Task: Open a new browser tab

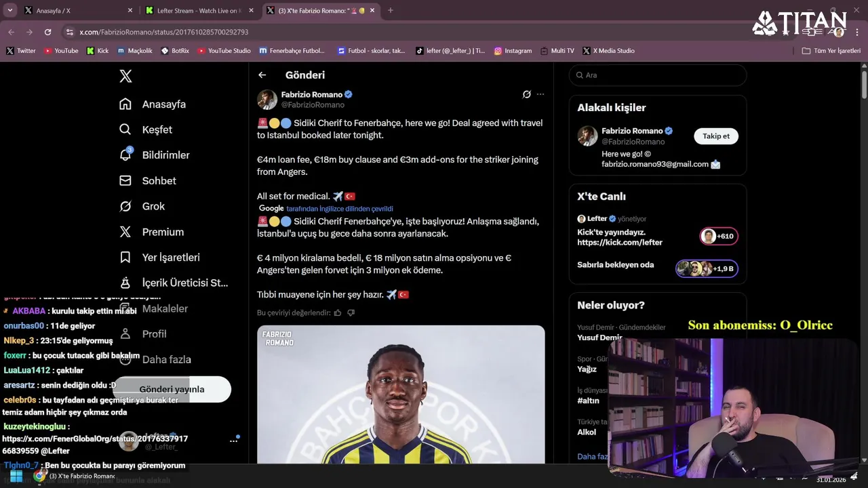Action: tap(390, 11)
